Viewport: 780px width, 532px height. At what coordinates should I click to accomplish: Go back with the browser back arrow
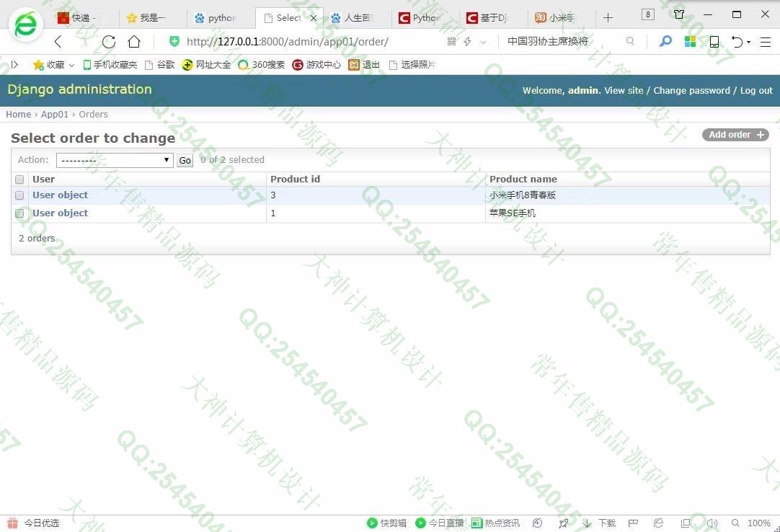click(58, 42)
